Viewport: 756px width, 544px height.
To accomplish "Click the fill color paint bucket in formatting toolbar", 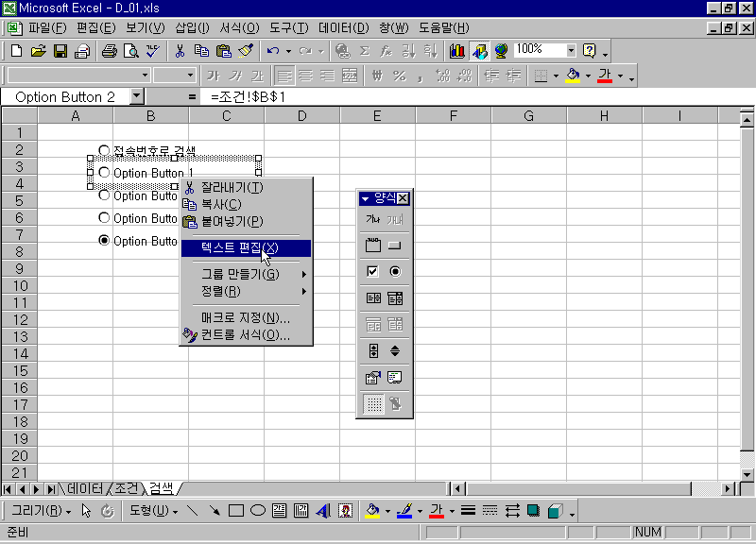I will tap(573, 76).
